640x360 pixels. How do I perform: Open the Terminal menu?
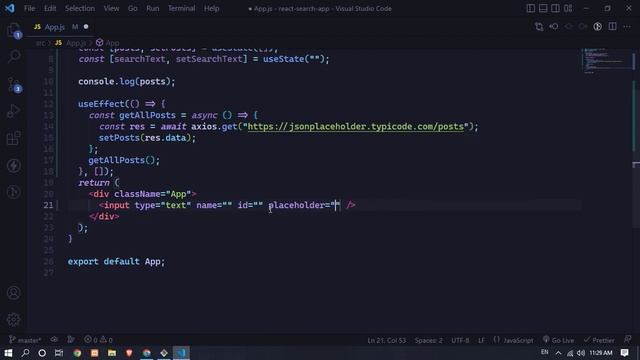181,8
